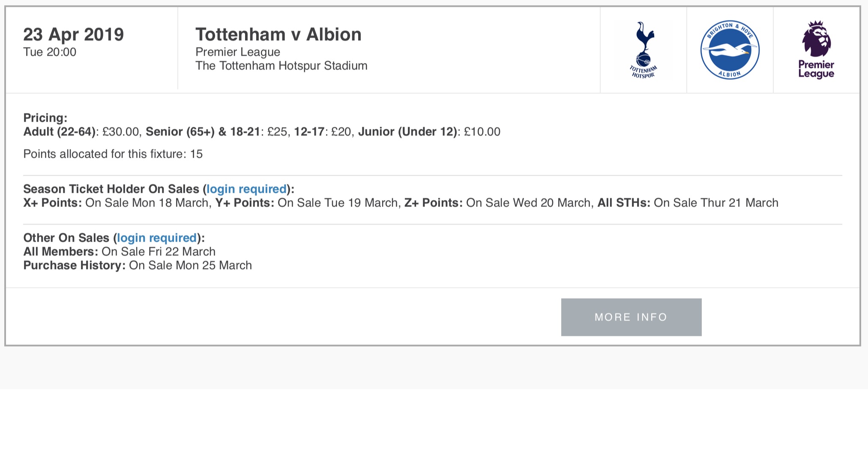Click the Premier League lion logo
This screenshot has height=449, width=868.
coord(816,50)
